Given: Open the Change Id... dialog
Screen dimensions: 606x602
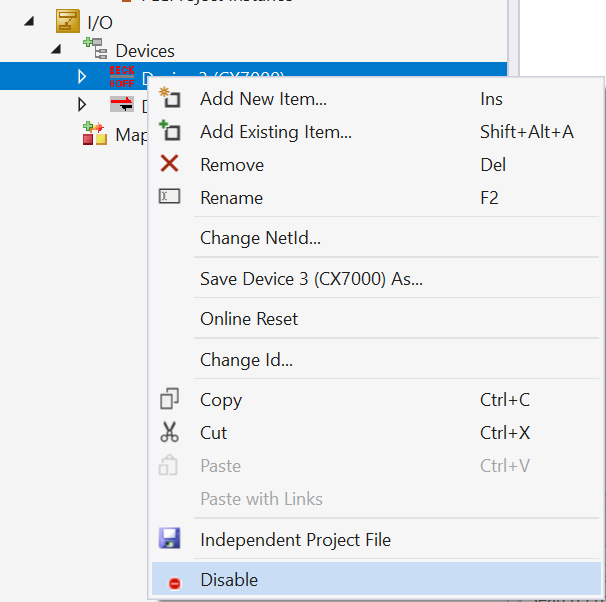Looking at the screenshot, I should [x=246, y=360].
